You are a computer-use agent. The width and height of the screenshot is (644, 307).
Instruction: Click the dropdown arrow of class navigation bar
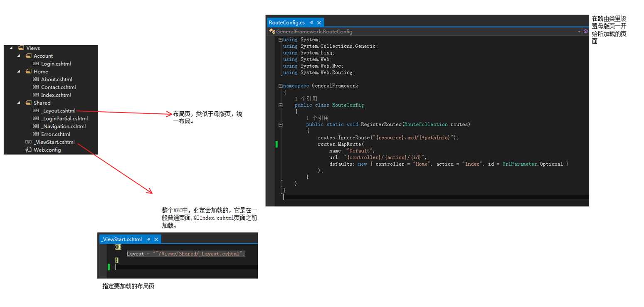(579, 32)
